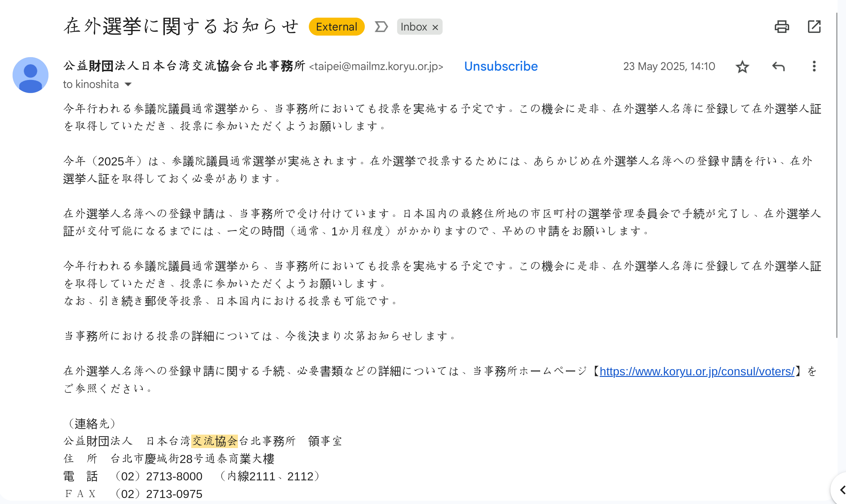This screenshot has width=846, height=504.
Task: Reply to the sender
Action: pos(778,67)
